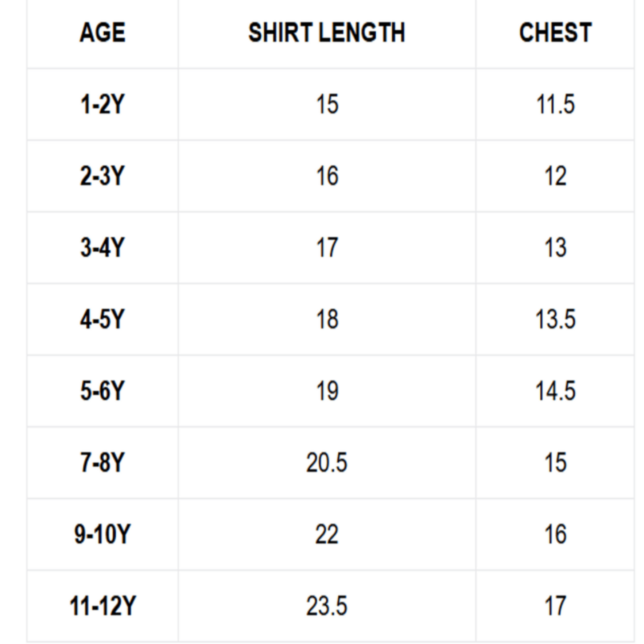Click shirt length value 19
The height and width of the screenshot is (644, 644).
[x=327, y=391]
